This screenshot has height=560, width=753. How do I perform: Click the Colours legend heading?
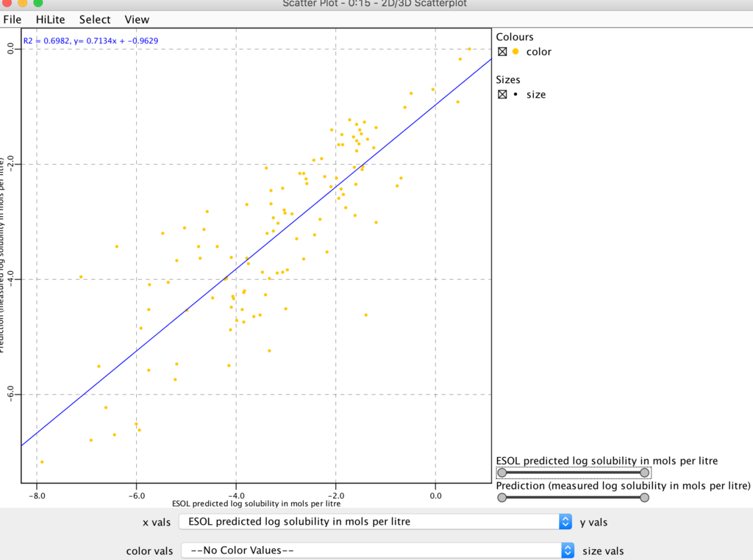(514, 37)
